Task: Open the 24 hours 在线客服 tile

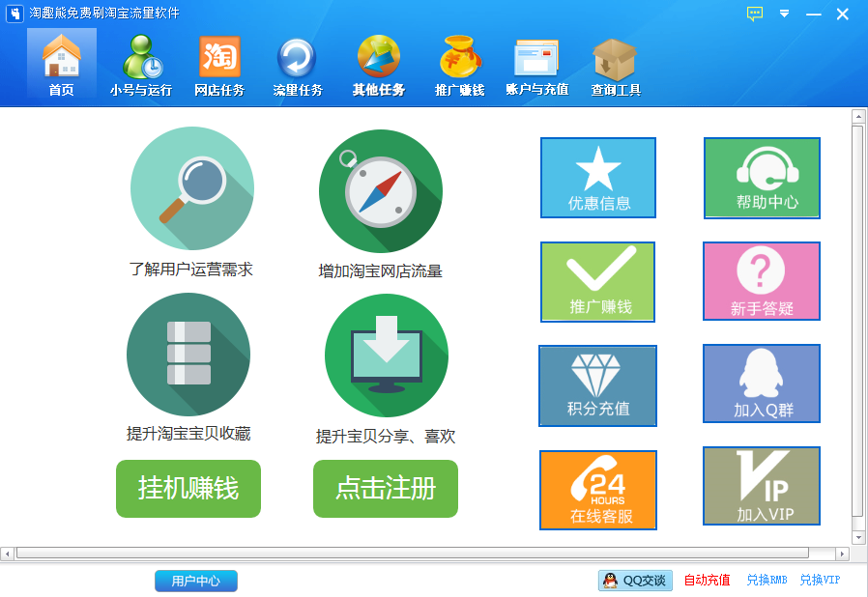Action: point(598,490)
